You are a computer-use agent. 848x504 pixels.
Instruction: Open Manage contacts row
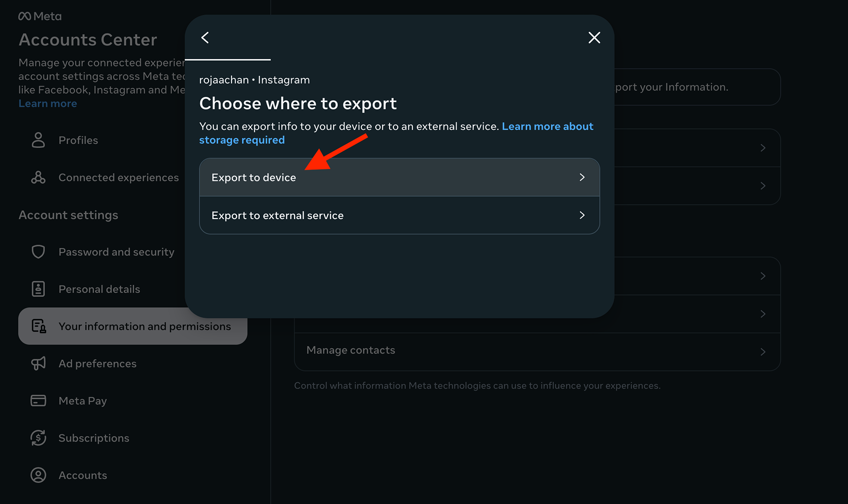pyautogui.click(x=351, y=350)
